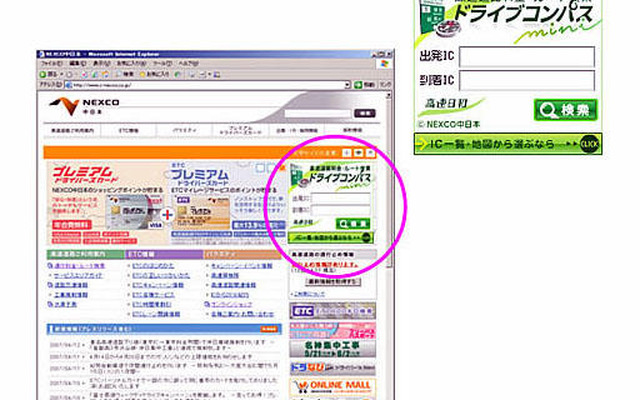Open the ヘルプ(H) menu in Internet Explorer
This screenshot has width=640, height=400.
(189, 64)
